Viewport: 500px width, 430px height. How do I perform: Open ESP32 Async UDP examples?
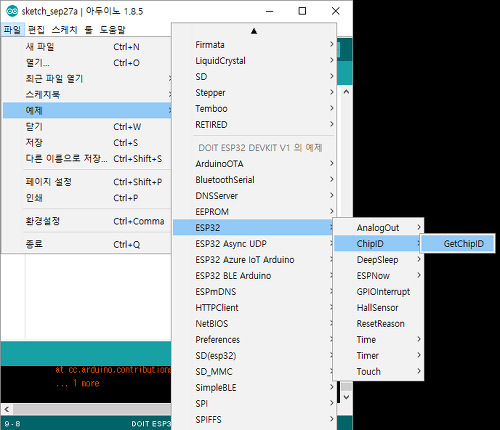tap(253, 244)
